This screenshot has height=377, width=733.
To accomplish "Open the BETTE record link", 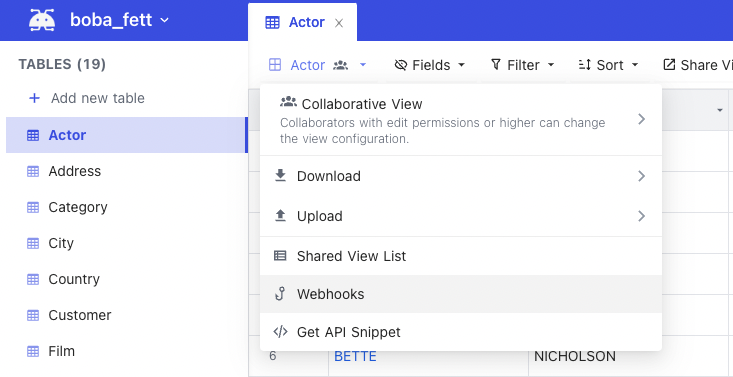I will 355,356.
